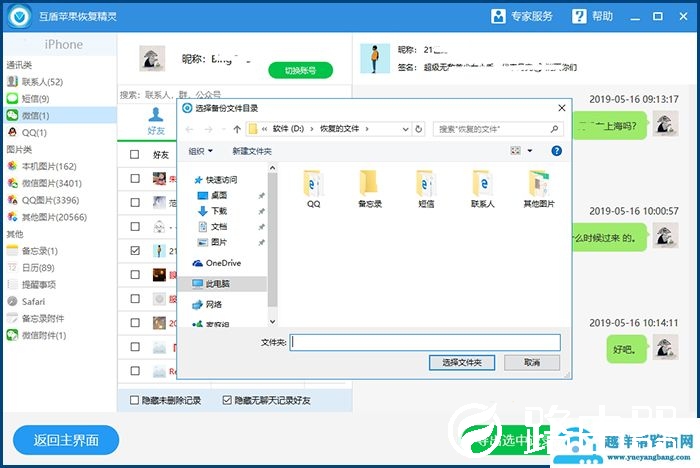The width and height of the screenshot is (700, 468).
Task: Select 文档 in the navigation pane
Action: click(x=212, y=227)
